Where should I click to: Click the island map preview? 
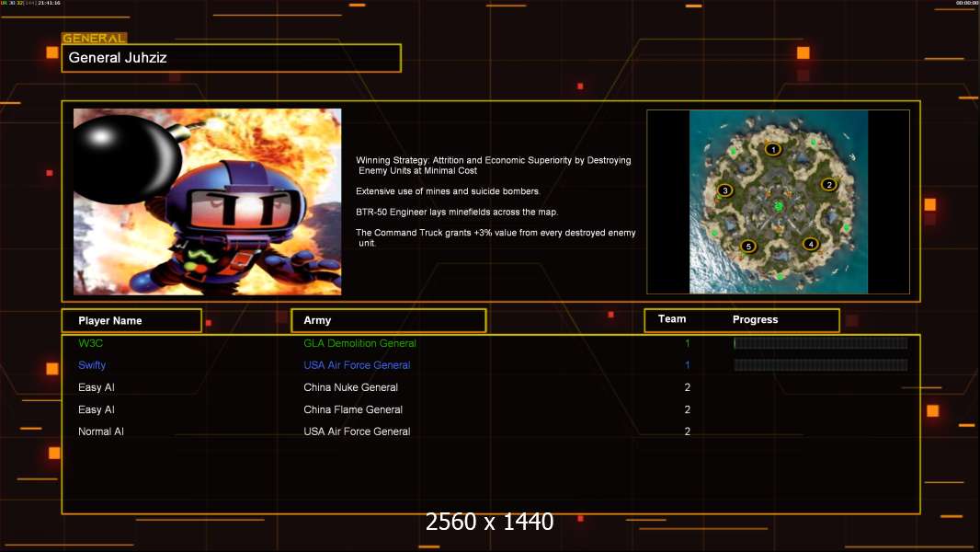(778, 201)
